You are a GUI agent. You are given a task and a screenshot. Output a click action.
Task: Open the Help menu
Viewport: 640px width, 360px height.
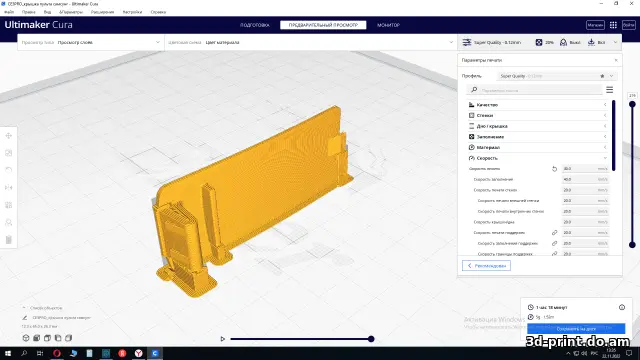click(x=158, y=12)
